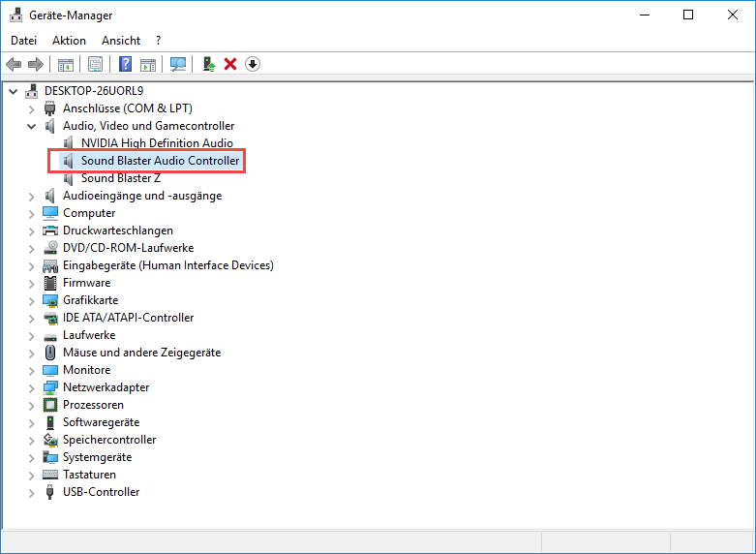Expand the Computer category chevron
This screenshot has height=554, width=756.
tap(31, 213)
